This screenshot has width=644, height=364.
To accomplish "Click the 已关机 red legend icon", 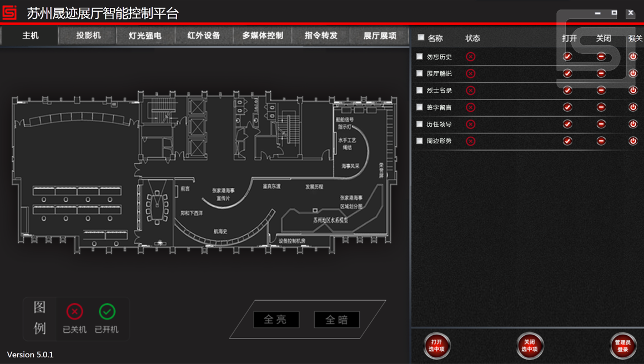I will 74,312.
